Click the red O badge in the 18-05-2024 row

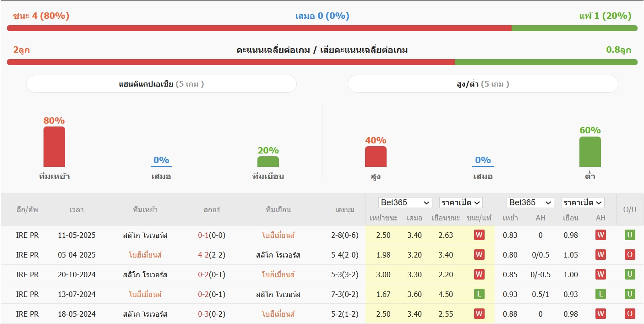(630, 314)
